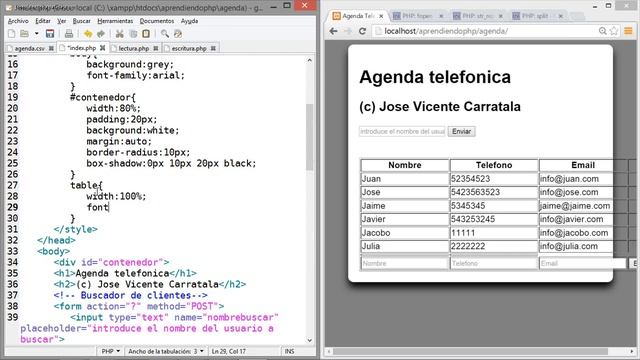
Task: Open find with the magnifier icon
Action: [165, 34]
